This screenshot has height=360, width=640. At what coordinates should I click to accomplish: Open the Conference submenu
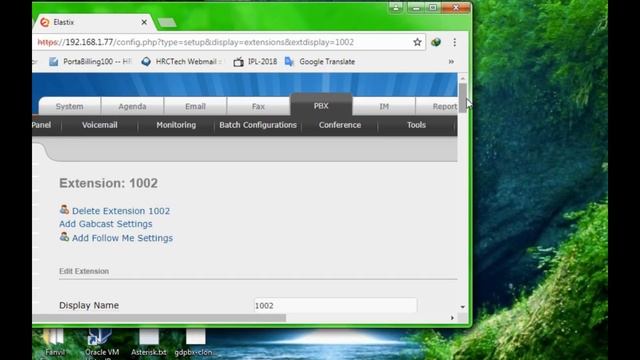340,125
